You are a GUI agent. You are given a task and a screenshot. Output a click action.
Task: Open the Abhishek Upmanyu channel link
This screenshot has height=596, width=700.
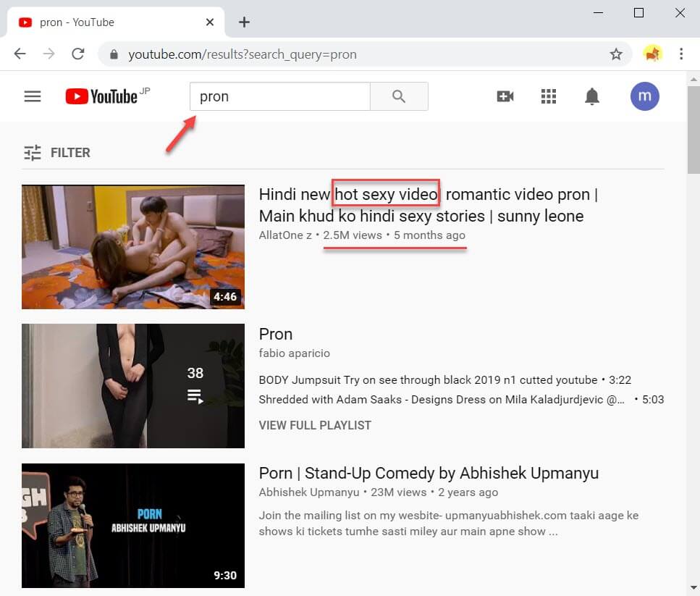[x=309, y=492]
